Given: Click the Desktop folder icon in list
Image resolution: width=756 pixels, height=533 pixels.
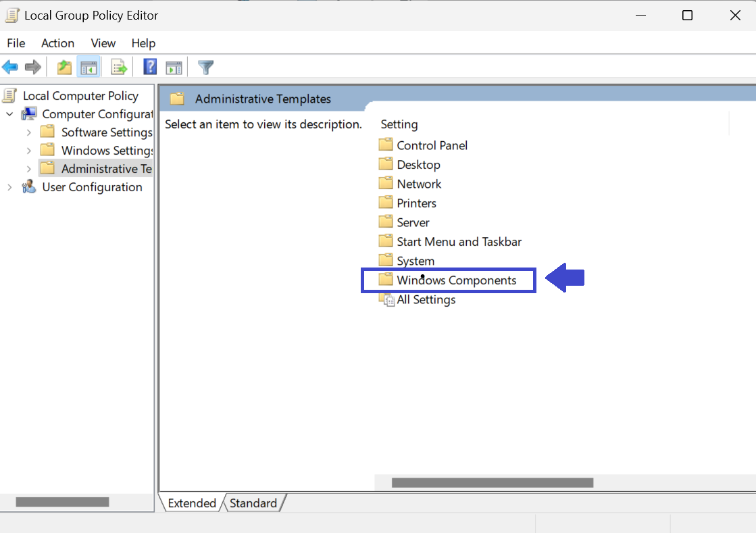Looking at the screenshot, I should pyautogui.click(x=386, y=164).
